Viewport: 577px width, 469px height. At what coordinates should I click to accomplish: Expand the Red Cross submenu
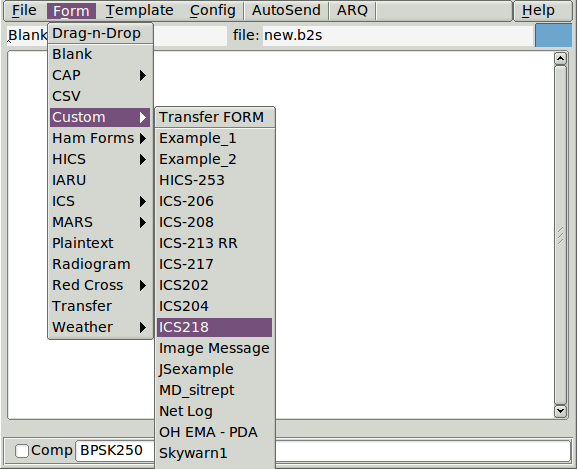coord(100,285)
